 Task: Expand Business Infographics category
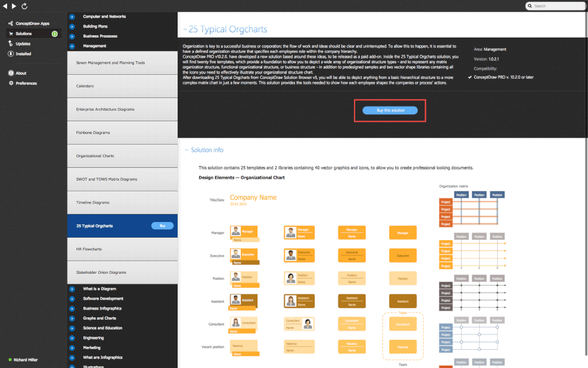(x=72, y=309)
